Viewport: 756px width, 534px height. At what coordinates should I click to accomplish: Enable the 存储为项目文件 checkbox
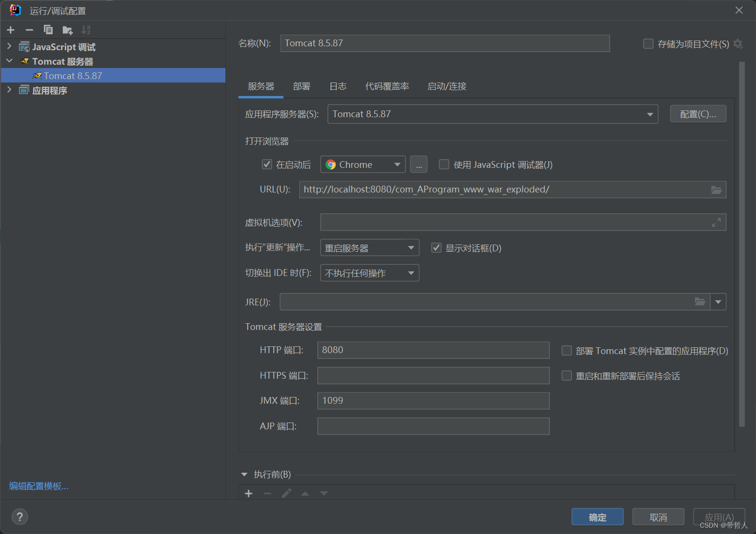pos(648,44)
